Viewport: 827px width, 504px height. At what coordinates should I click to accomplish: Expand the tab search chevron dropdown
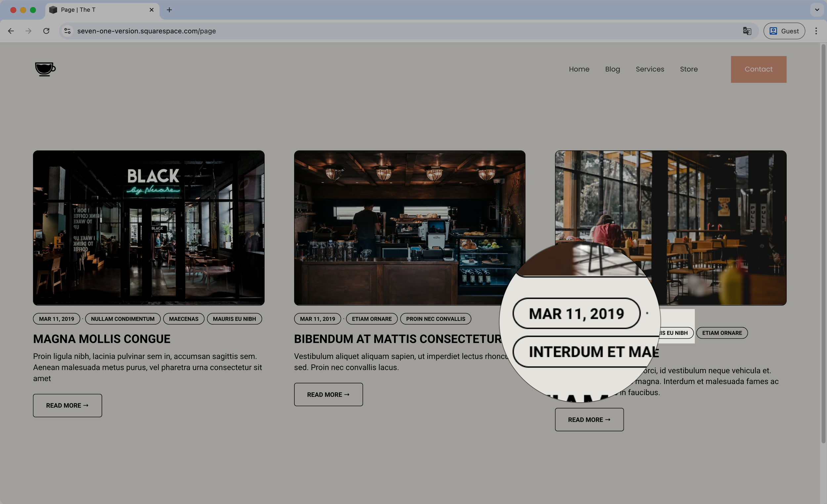(817, 10)
